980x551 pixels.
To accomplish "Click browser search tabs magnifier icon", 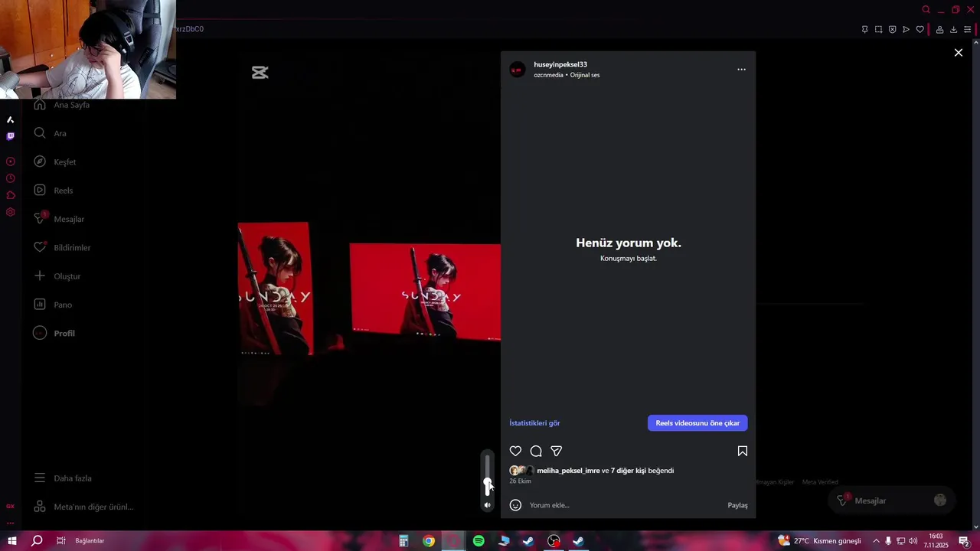I will tap(926, 10).
